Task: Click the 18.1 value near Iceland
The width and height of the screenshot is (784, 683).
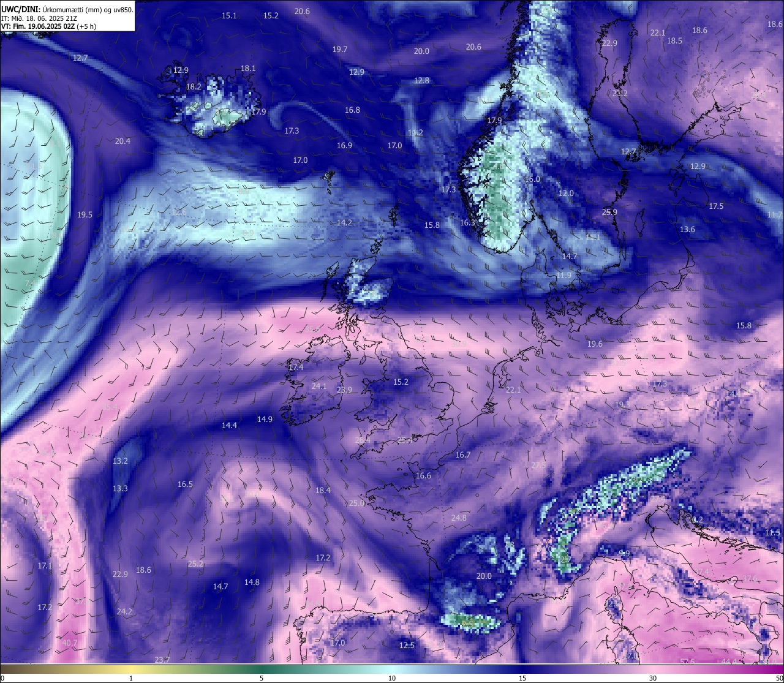Action: pos(248,69)
